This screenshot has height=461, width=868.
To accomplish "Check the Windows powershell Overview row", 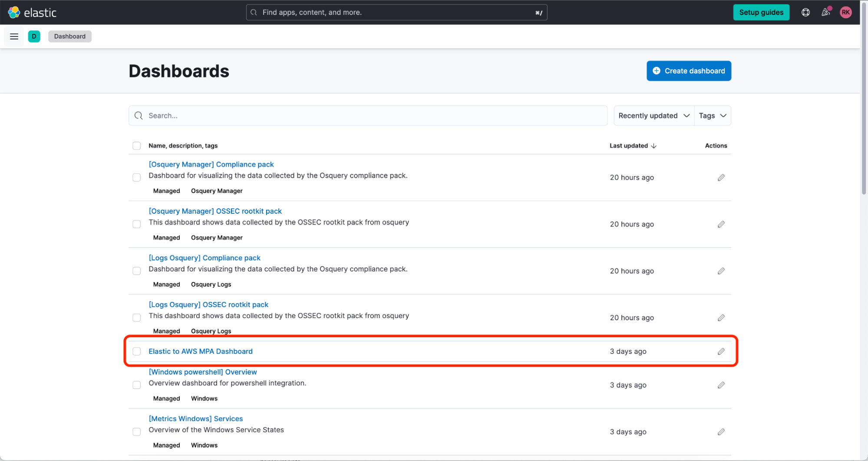I will [137, 385].
